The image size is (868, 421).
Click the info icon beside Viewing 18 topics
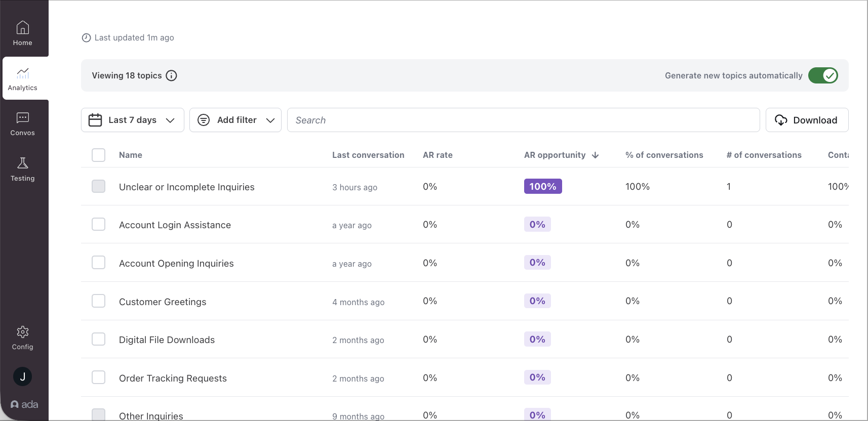click(x=172, y=75)
